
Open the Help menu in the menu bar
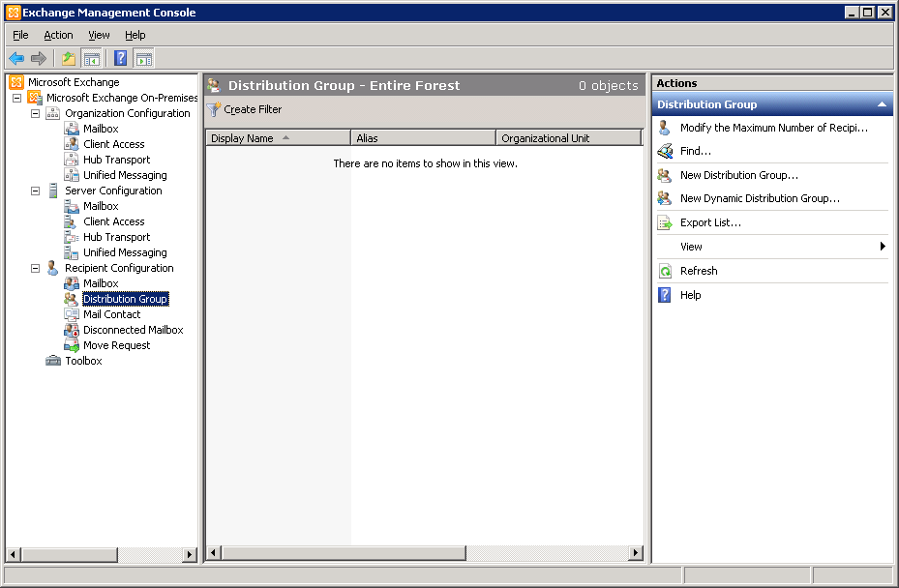coord(135,35)
